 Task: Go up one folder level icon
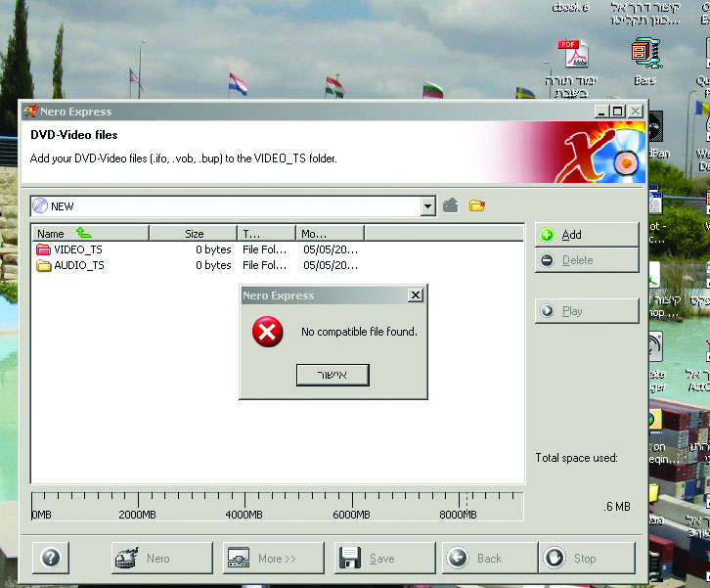coord(451,205)
